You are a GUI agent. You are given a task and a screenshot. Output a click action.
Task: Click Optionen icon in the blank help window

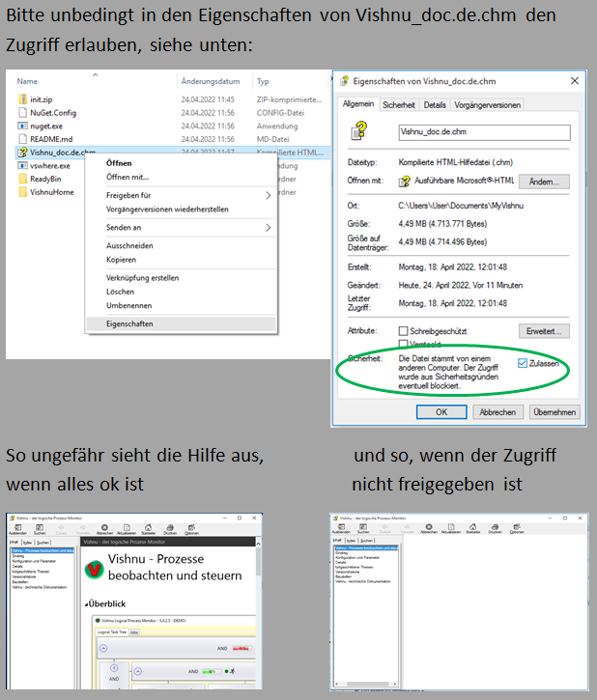(x=517, y=527)
